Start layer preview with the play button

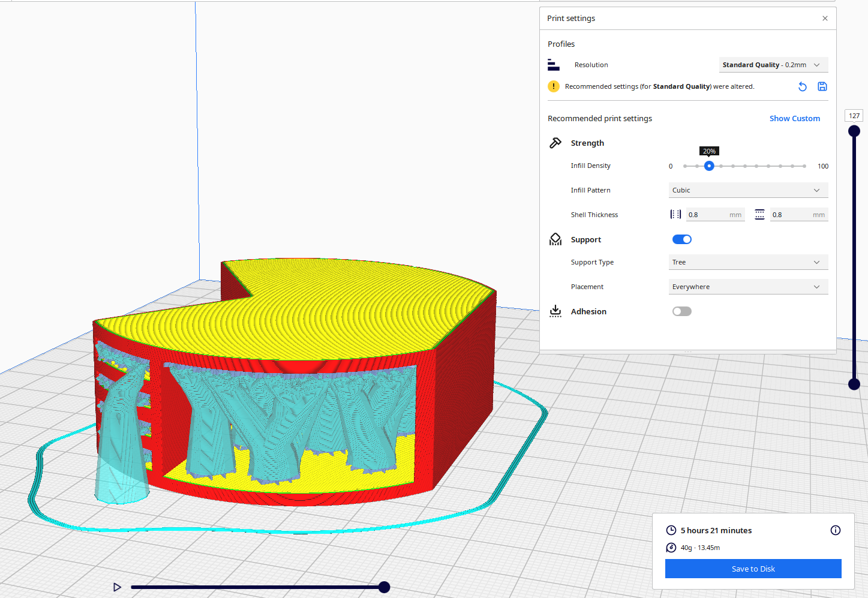click(x=117, y=587)
